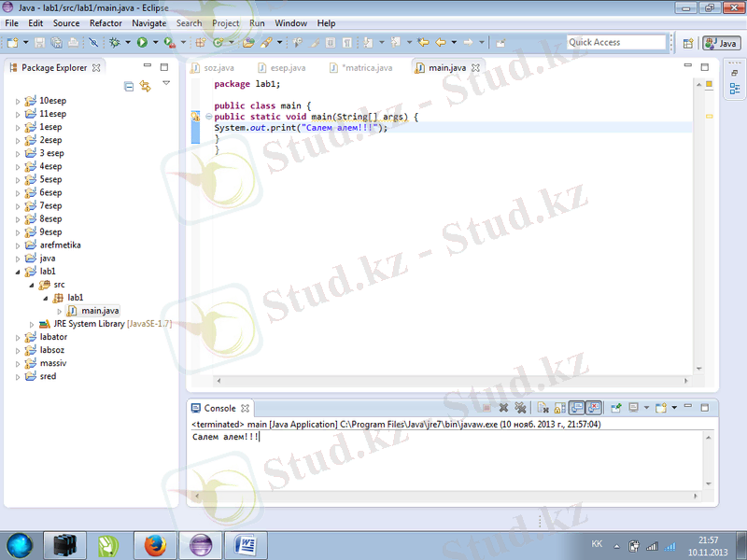747x560 pixels.
Task: Pin Console icon
Action: tap(615, 408)
